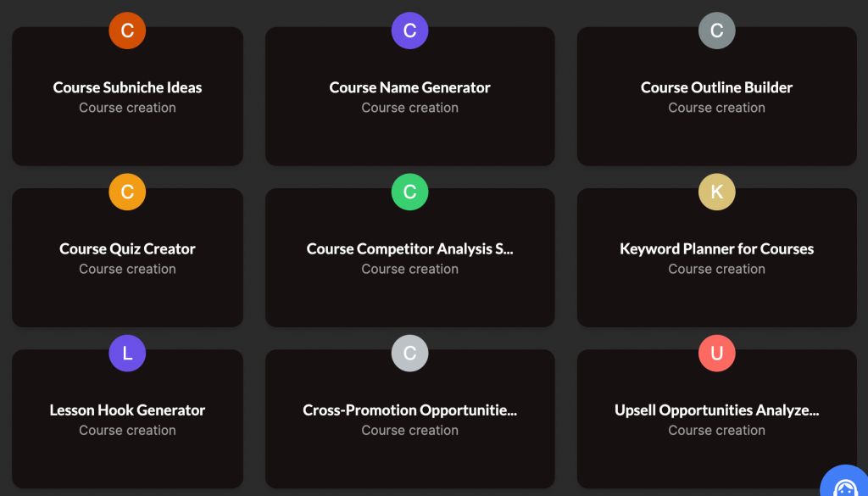The image size is (868, 496).
Task: Open Keyword Planner for Courses
Action: tap(717, 249)
